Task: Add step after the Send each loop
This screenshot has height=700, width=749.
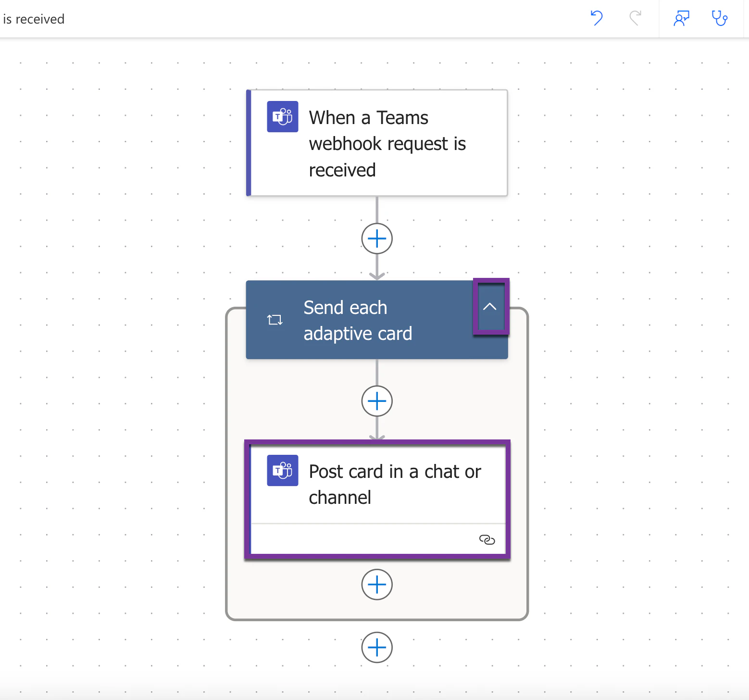Action: pyautogui.click(x=377, y=647)
